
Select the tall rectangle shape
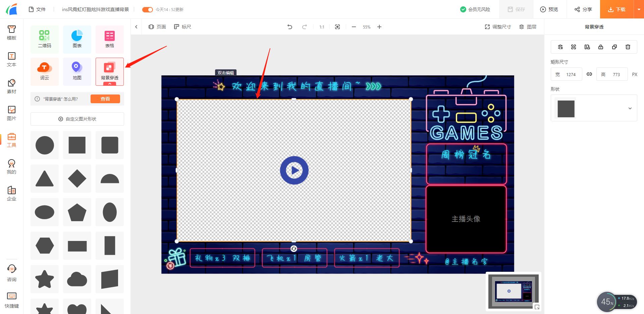(x=110, y=246)
